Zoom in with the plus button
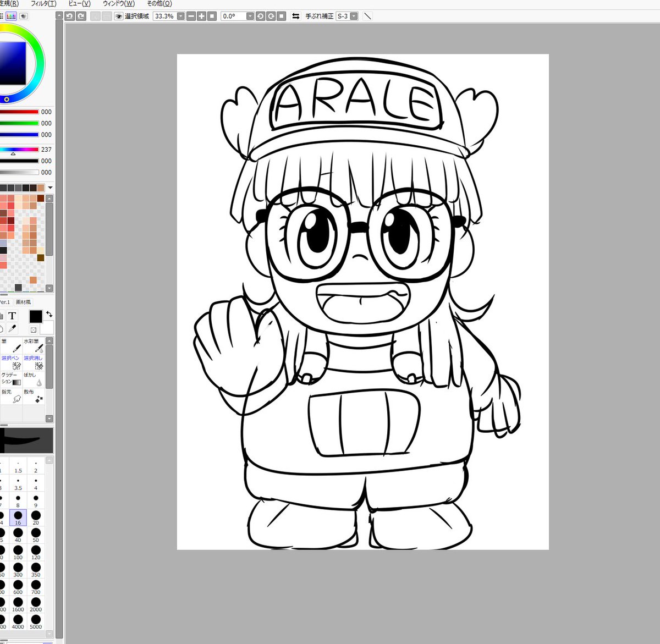Screen dimensions: 660x644 click(201, 16)
